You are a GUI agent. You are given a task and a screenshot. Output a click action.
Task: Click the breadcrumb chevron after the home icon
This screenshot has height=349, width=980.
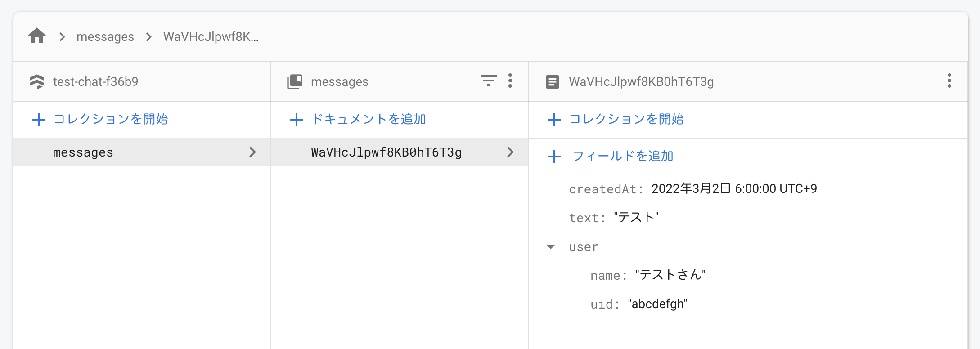(63, 37)
